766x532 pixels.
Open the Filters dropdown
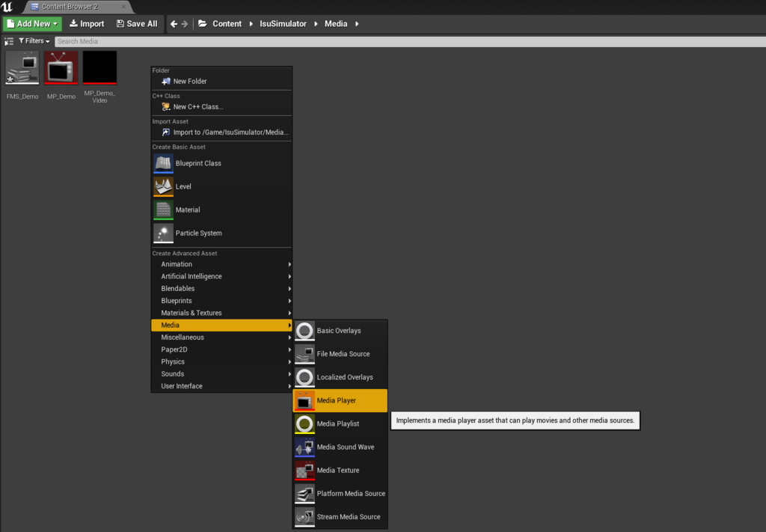click(34, 41)
